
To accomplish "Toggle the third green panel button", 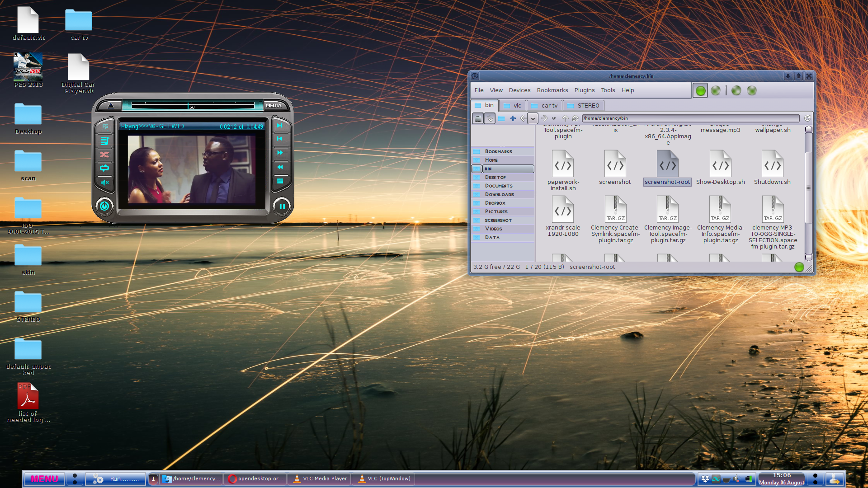I will tap(736, 91).
